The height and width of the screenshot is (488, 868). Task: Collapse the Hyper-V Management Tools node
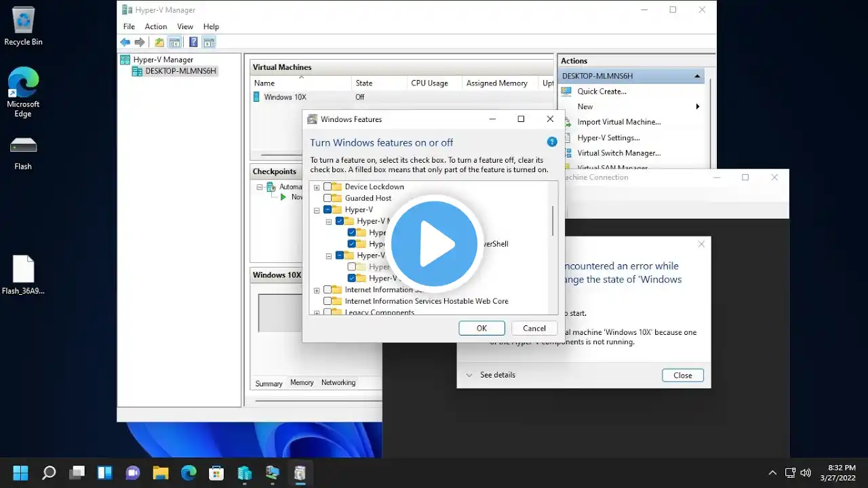coord(329,222)
